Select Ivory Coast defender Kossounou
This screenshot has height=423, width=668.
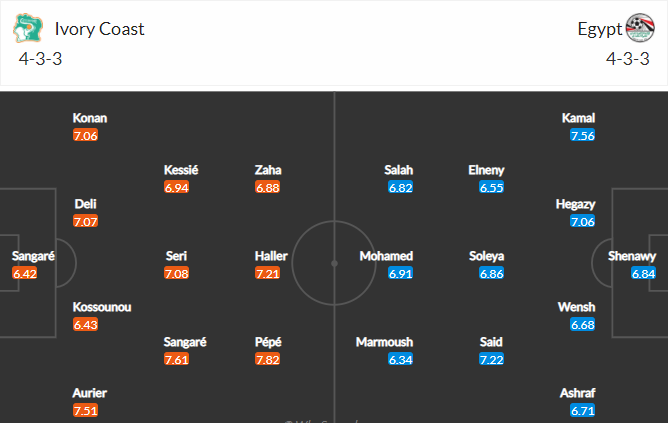click(102, 307)
